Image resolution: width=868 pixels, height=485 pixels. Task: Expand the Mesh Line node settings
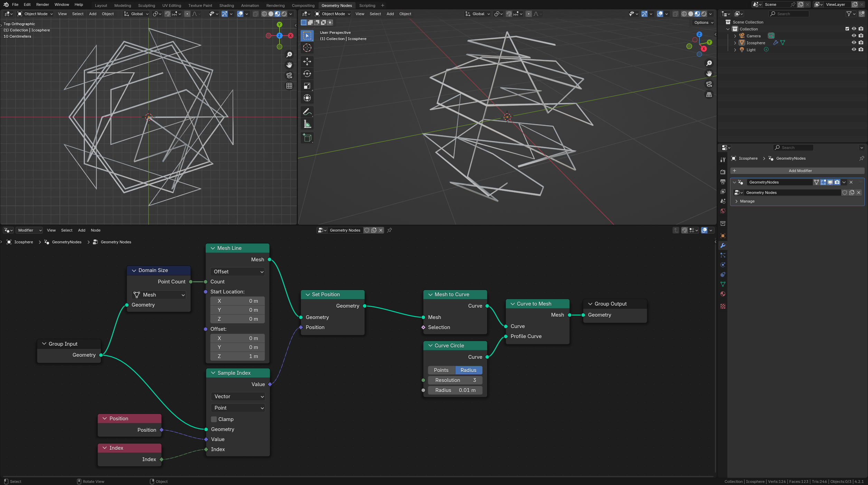coord(212,248)
